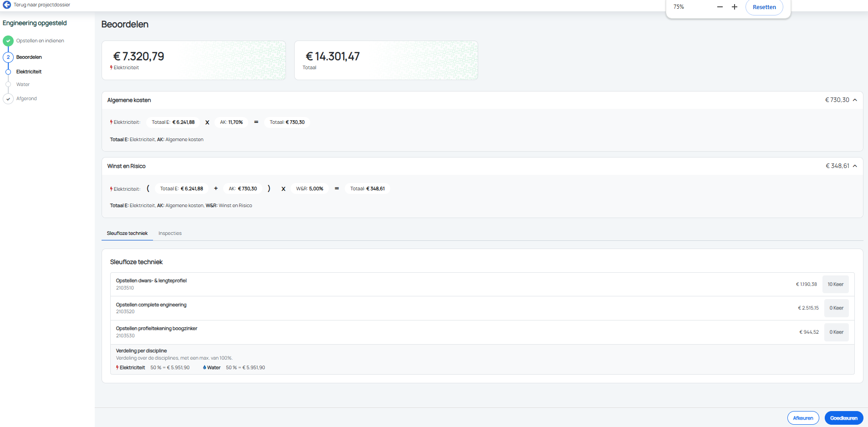
Task: Click price € 1.190,38
Action: (806, 285)
